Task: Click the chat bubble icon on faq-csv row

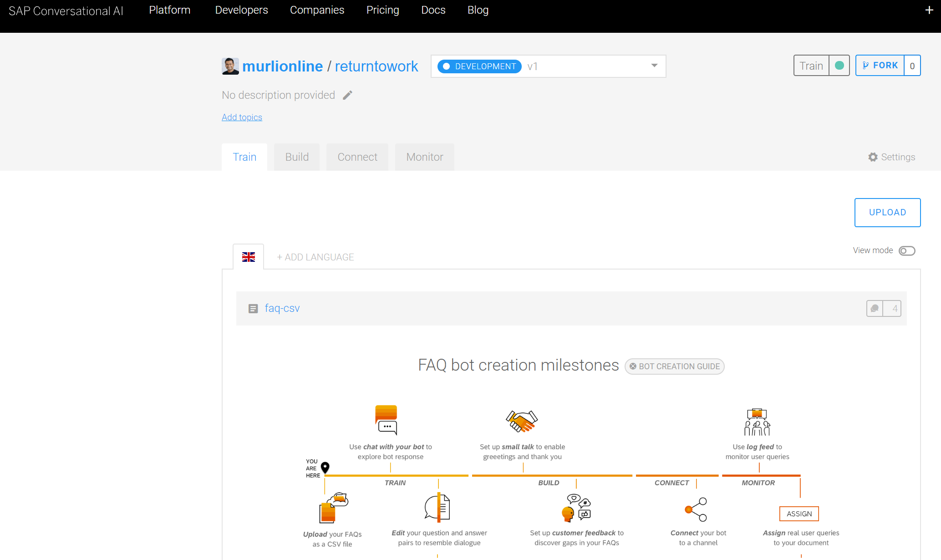Action: [x=875, y=309]
